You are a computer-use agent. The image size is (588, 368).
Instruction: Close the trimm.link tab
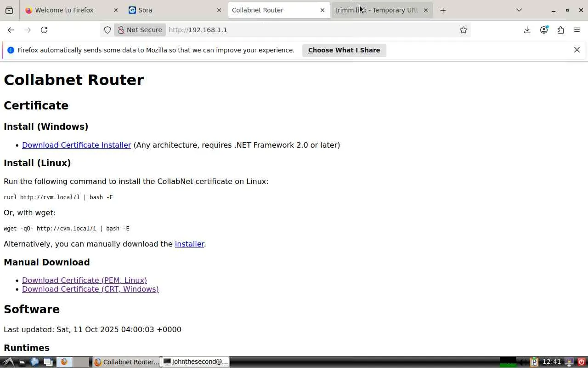tap(426, 10)
